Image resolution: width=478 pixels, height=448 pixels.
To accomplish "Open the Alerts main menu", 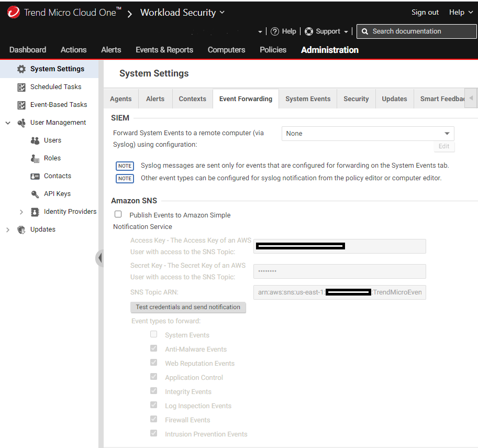I will click(111, 50).
